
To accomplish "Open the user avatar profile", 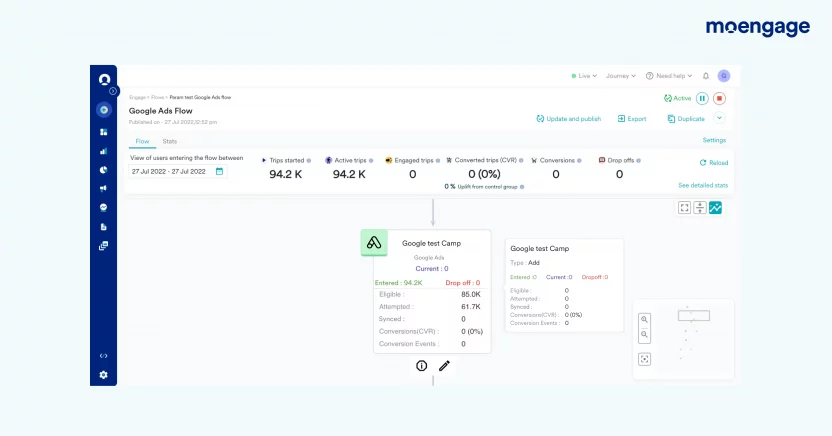I will coord(724,76).
